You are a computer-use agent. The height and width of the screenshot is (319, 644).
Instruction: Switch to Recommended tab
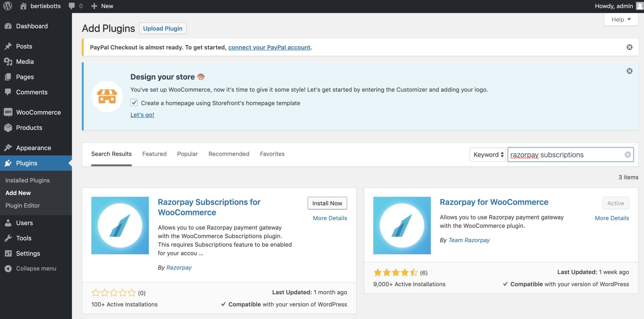pos(229,154)
